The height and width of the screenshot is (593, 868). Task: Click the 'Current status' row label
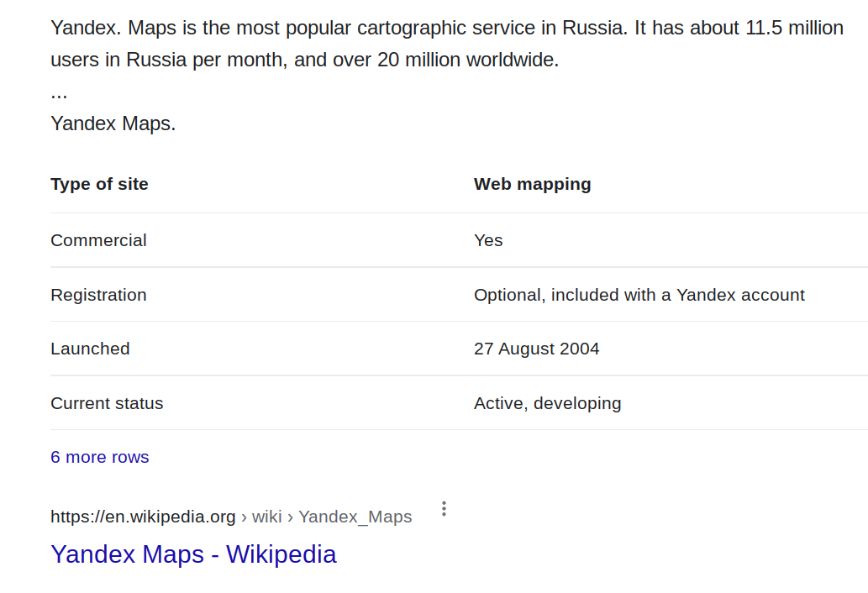pyautogui.click(x=107, y=403)
